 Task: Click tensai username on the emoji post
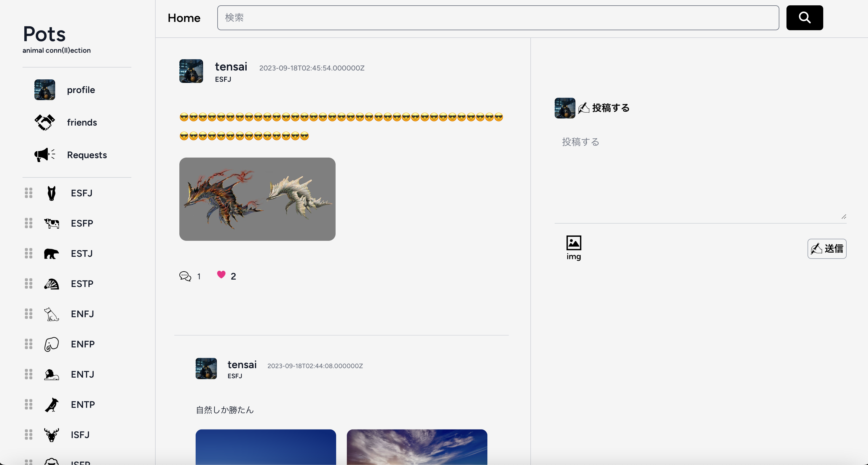[x=231, y=67]
